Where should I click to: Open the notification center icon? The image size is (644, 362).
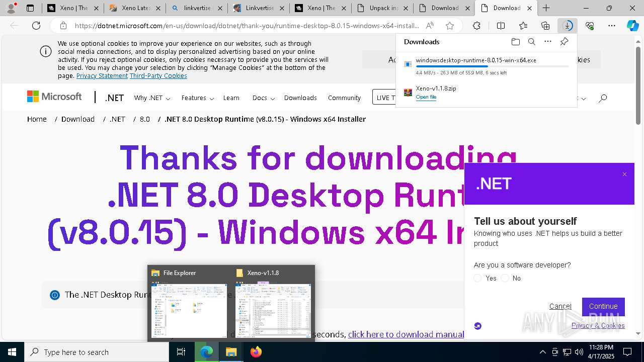tap(627, 352)
